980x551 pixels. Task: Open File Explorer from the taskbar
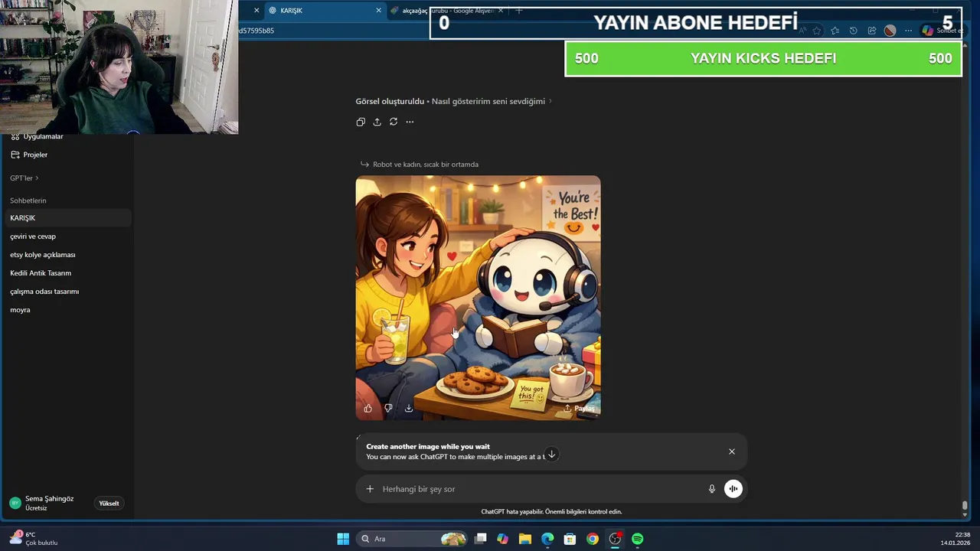524,539
